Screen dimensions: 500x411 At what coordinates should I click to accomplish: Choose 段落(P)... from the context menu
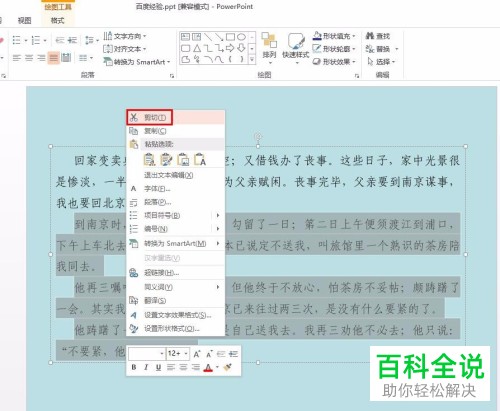tap(175, 202)
